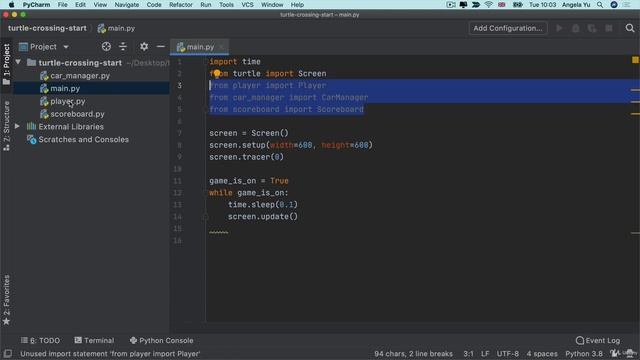Click the LF line separator selector

[x=485, y=353]
